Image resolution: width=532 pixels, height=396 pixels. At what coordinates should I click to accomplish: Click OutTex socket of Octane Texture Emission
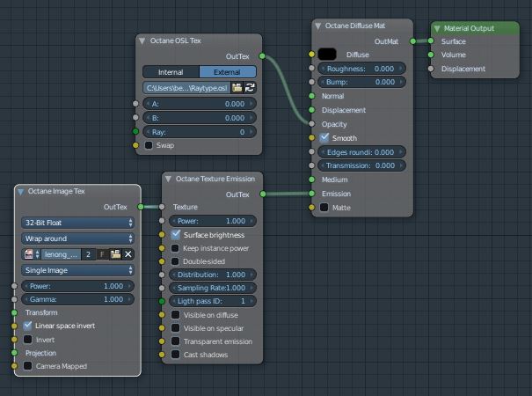(x=263, y=194)
